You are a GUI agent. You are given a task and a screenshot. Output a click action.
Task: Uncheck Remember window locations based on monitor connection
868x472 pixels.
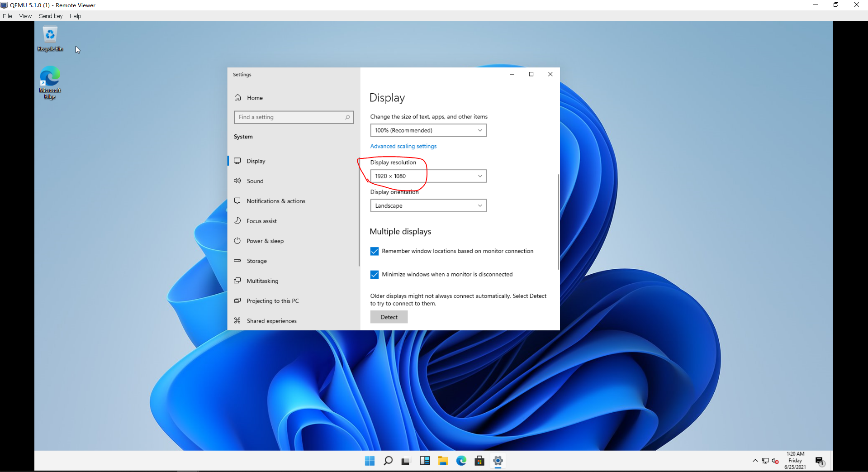coord(374,251)
